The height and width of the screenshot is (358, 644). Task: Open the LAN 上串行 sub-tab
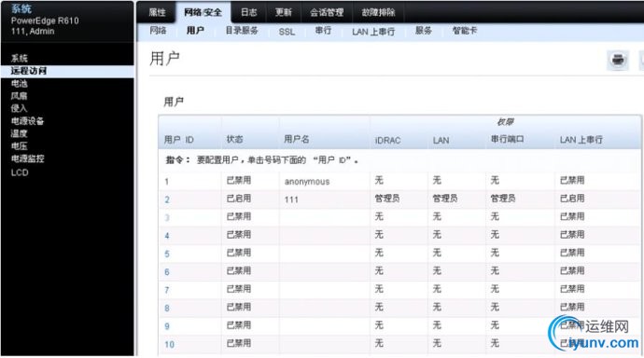(x=373, y=32)
